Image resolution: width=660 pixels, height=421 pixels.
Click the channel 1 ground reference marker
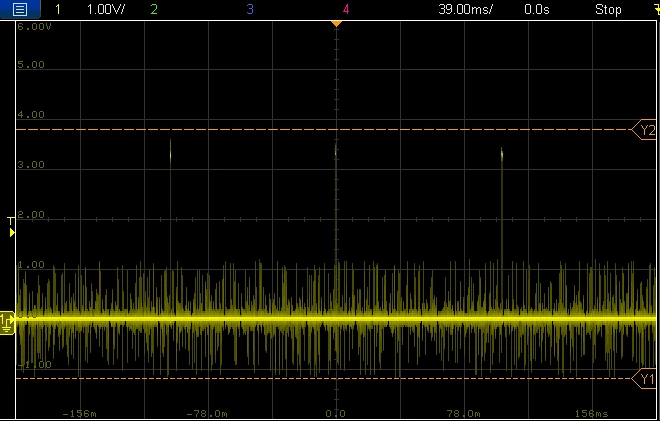point(7,322)
